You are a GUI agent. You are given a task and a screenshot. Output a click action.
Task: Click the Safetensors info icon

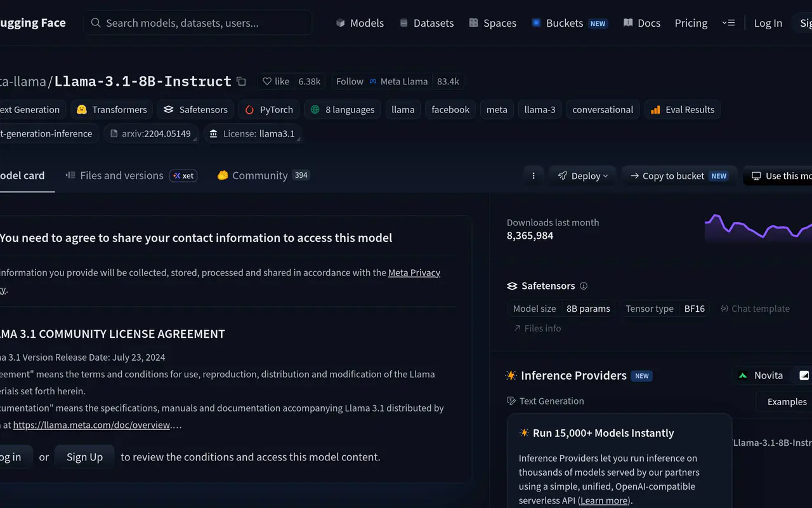tap(584, 286)
